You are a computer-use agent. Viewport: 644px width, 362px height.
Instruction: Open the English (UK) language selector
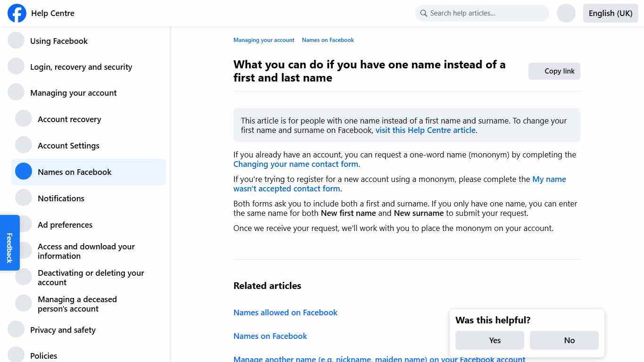click(610, 13)
